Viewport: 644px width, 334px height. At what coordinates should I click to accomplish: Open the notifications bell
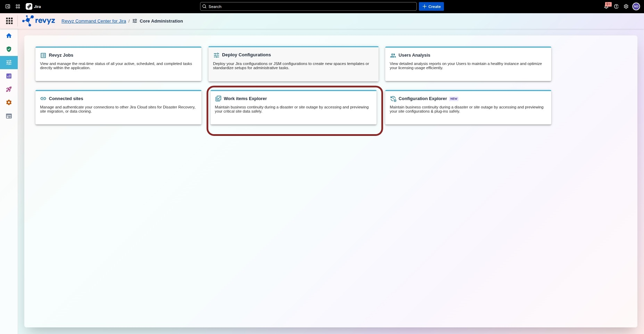point(606,7)
